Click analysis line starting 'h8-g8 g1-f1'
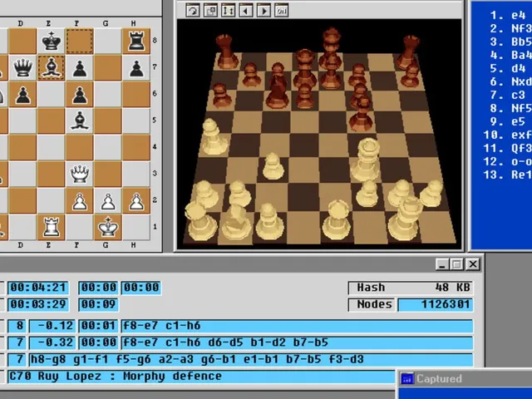The width and height of the screenshot is (532, 399). (x=251, y=359)
